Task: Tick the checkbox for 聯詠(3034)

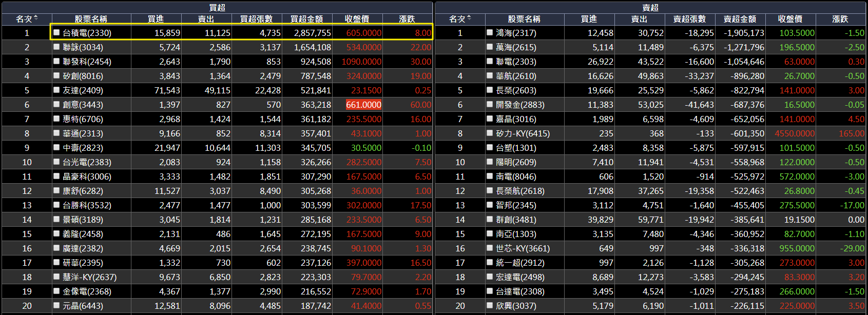Action: [x=56, y=47]
